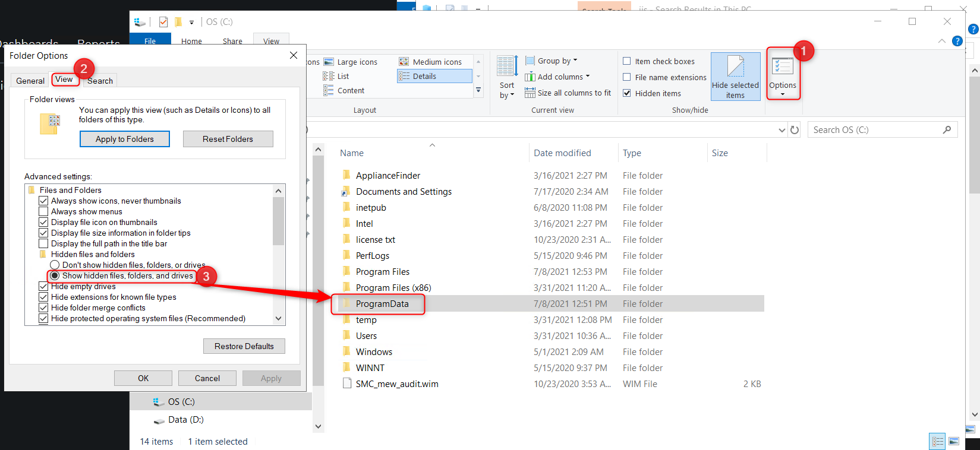Image resolution: width=980 pixels, height=450 pixels.
Task: Expand address bar history dropdown arrow
Action: pyautogui.click(x=782, y=130)
